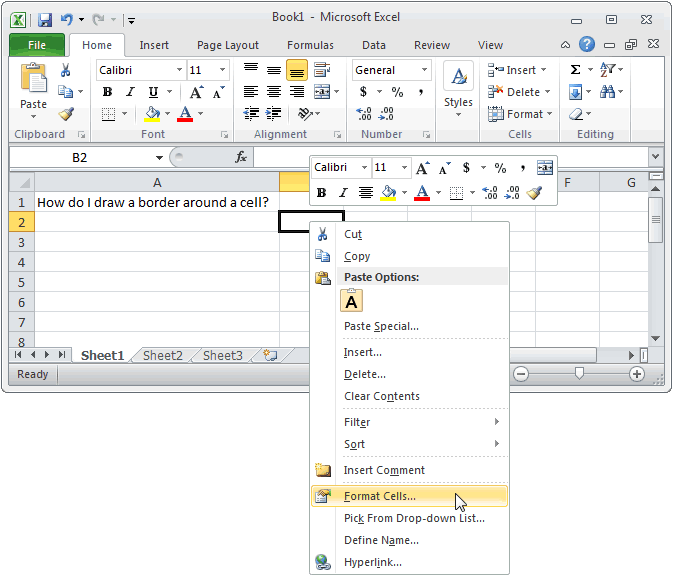Click the Fill down-arrow icon in Editing
The width and height of the screenshot is (673, 577).
tap(576, 92)
